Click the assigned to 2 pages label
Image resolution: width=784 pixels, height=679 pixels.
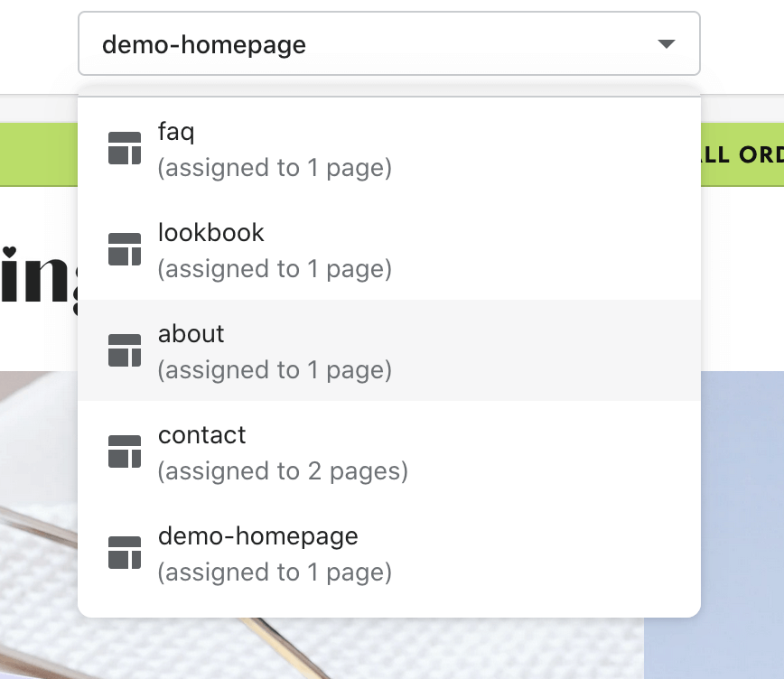[x=284, y=470]
